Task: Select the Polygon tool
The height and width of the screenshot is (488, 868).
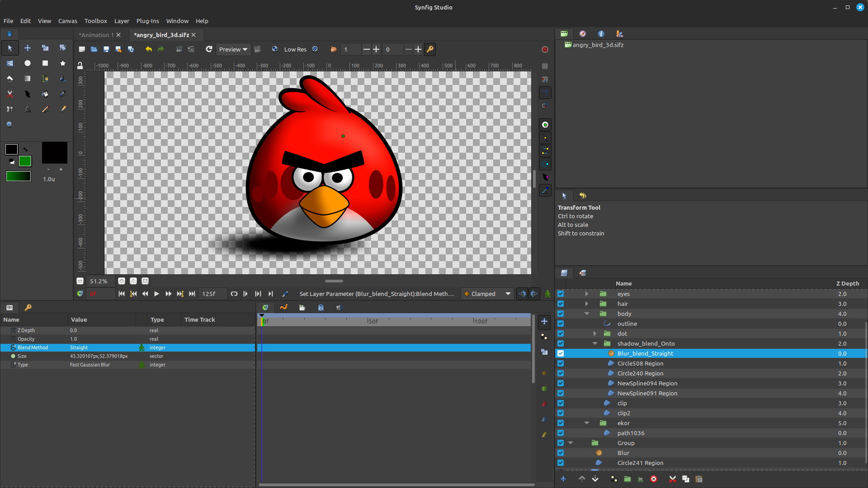Action: [10, 79]
